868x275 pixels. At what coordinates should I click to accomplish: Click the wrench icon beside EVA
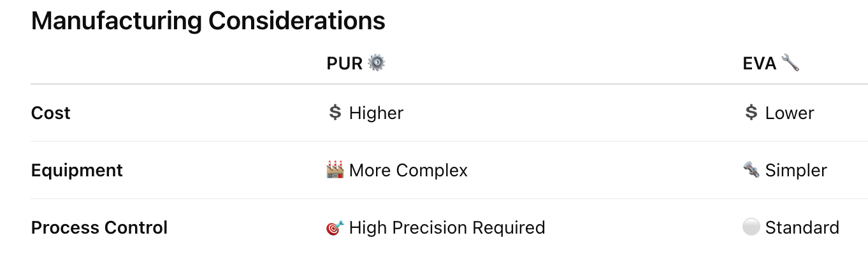point(790,63)
